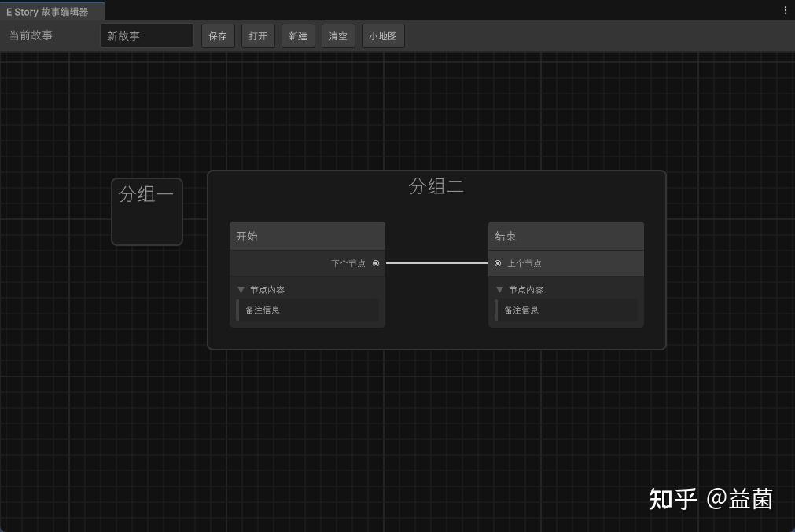Screen dimensions: 795x532
Task: Save the story with 保存
Action: tap(217, 35)
